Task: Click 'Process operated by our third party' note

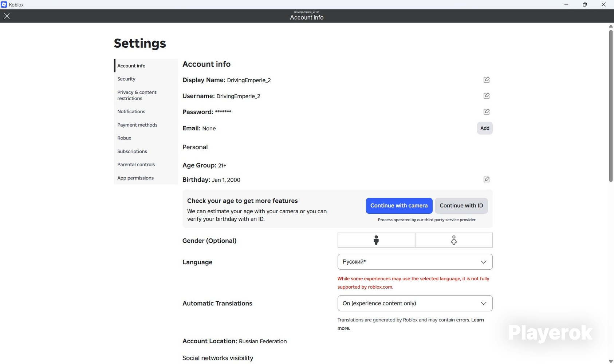Action: point(427,220)
